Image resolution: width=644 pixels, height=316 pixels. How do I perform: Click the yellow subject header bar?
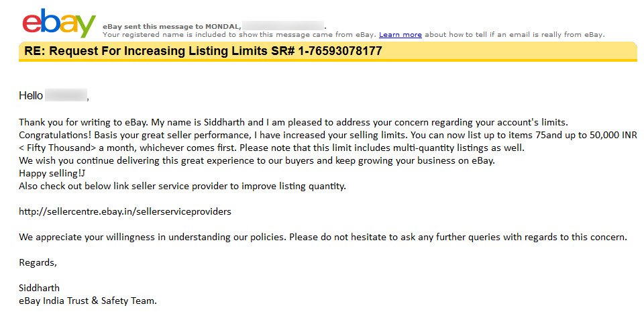pyautogui.click(x=328, y=52)
